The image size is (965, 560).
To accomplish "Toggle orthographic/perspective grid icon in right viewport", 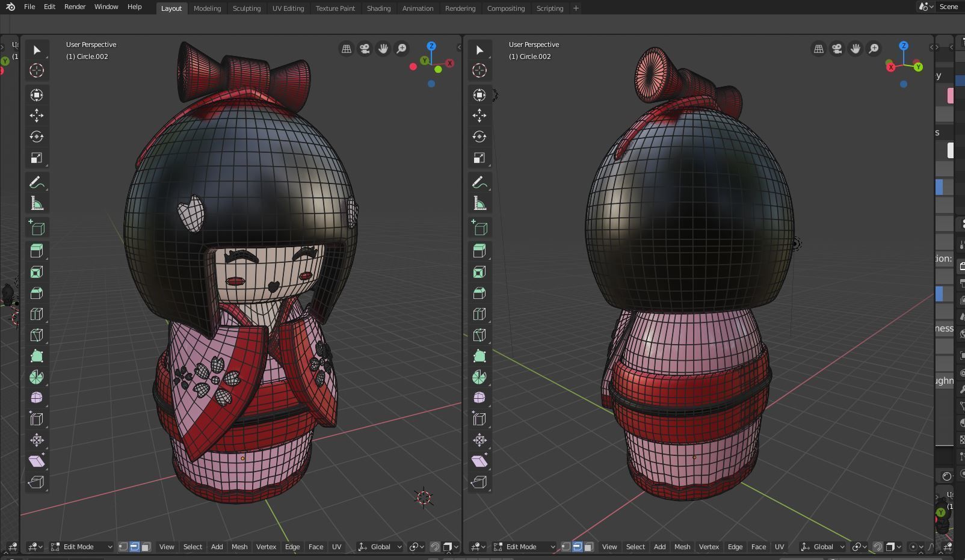I will click(819, 49).
